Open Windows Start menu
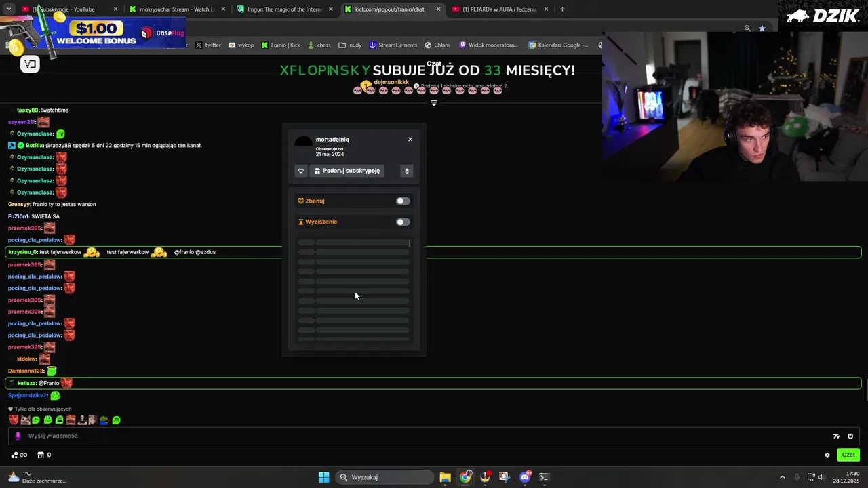Image resolution: width=868 pixels, height=488 pixels. pos(323,477)
